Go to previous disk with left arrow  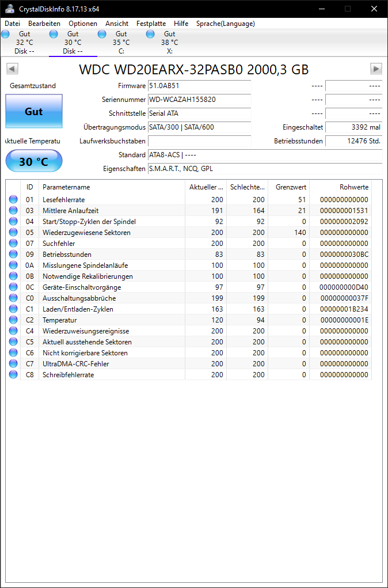tap(12, 69)
